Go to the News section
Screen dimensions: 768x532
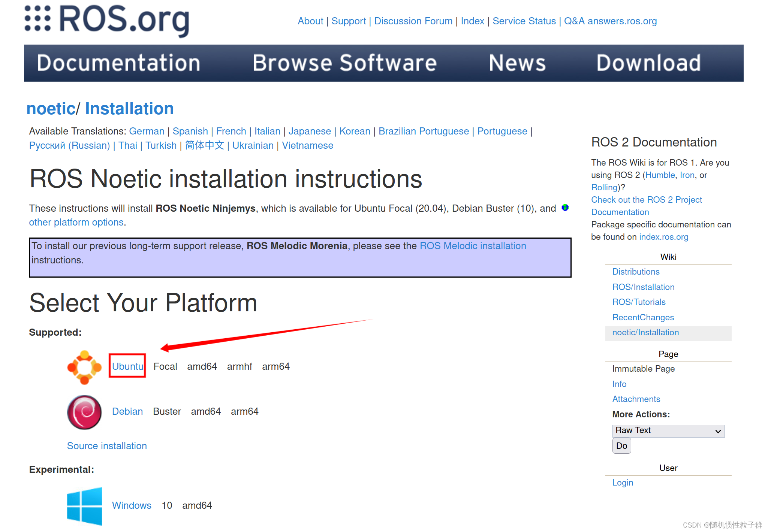517,63
